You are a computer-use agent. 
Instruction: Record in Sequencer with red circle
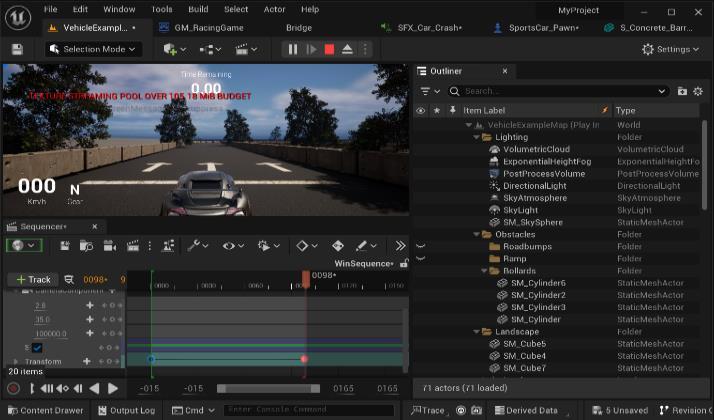[x=13, y=389]
